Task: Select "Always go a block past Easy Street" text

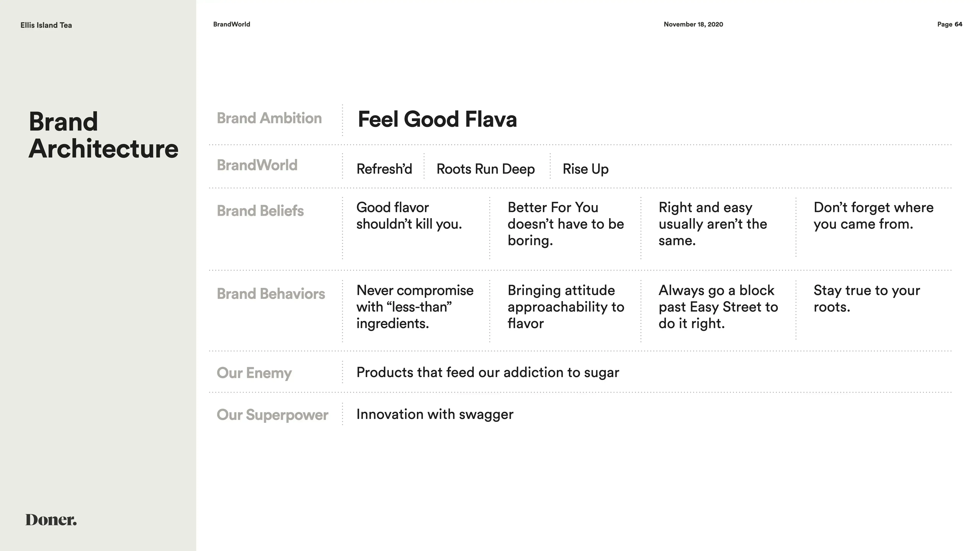Action: pos(718,307)
